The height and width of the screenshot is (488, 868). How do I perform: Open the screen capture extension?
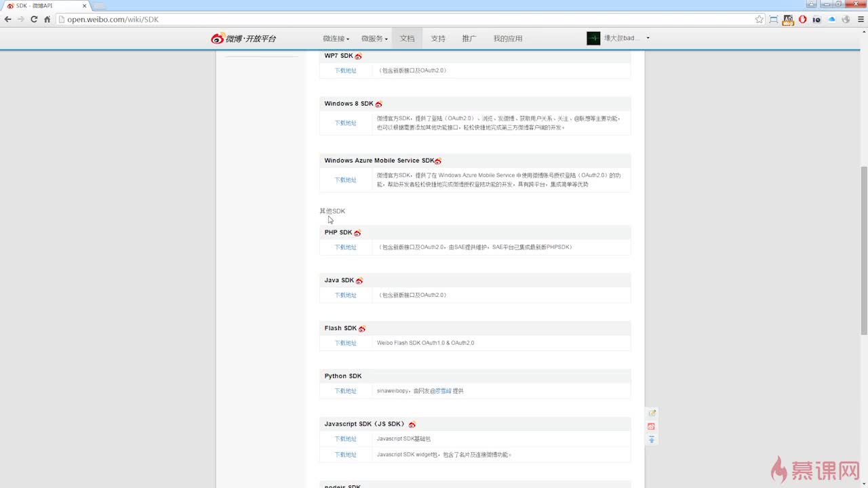(774, 20)
